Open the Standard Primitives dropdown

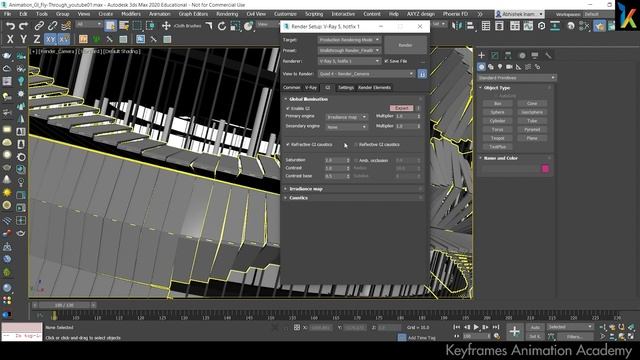tap(517, 78)
